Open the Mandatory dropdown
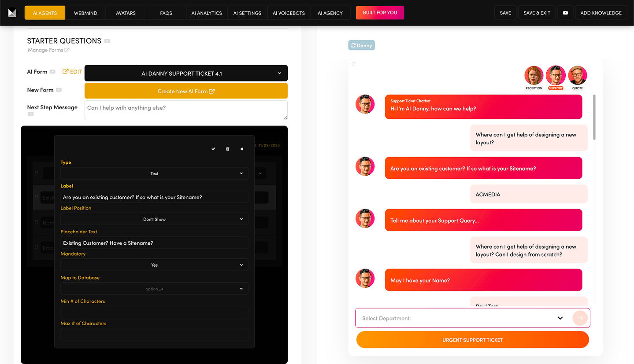The image size is (634, 364). point(154,265)
